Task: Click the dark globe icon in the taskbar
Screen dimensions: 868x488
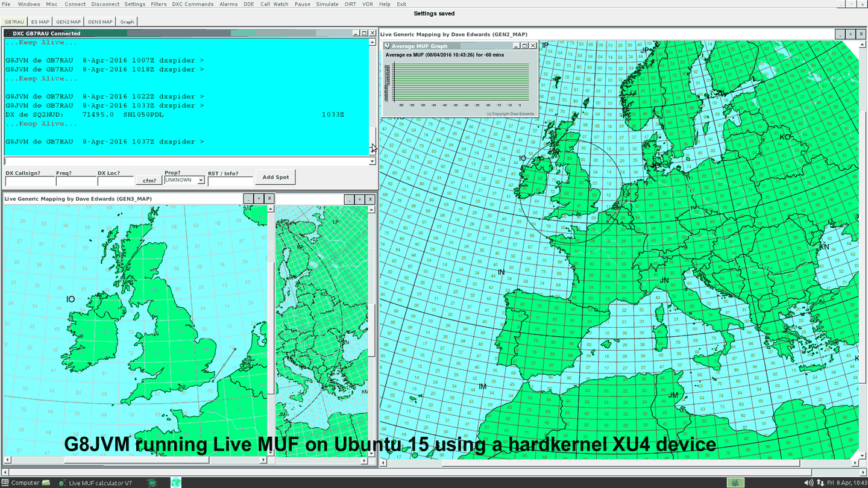Action: 152,483
